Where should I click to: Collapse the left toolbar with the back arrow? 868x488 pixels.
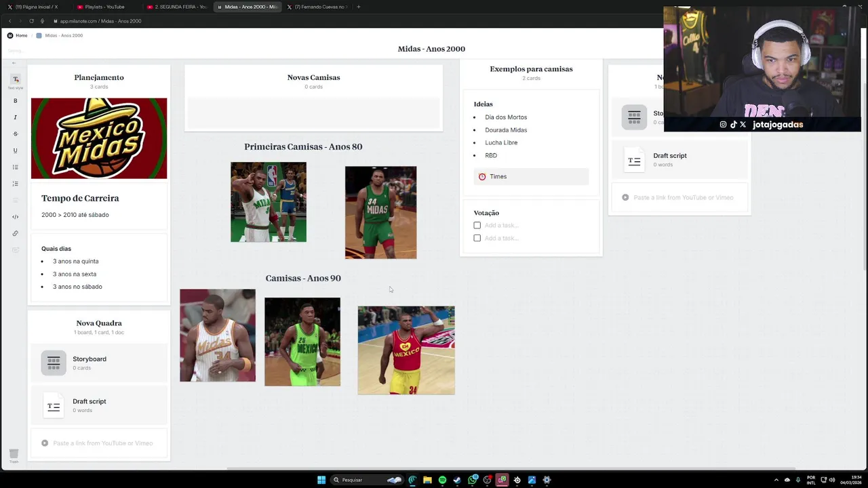tap(14, 63)
